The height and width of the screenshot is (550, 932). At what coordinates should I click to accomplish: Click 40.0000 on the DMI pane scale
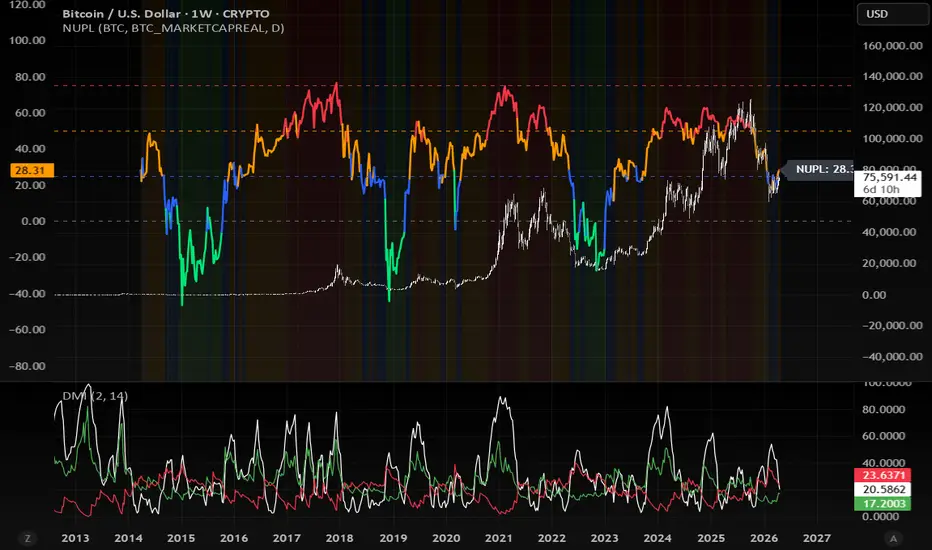click(x=884, y=463)
